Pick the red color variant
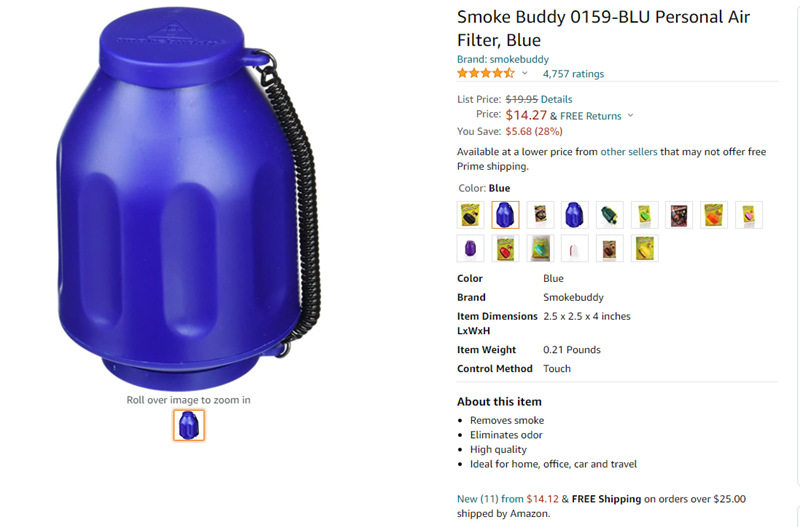 pos(505,248)
